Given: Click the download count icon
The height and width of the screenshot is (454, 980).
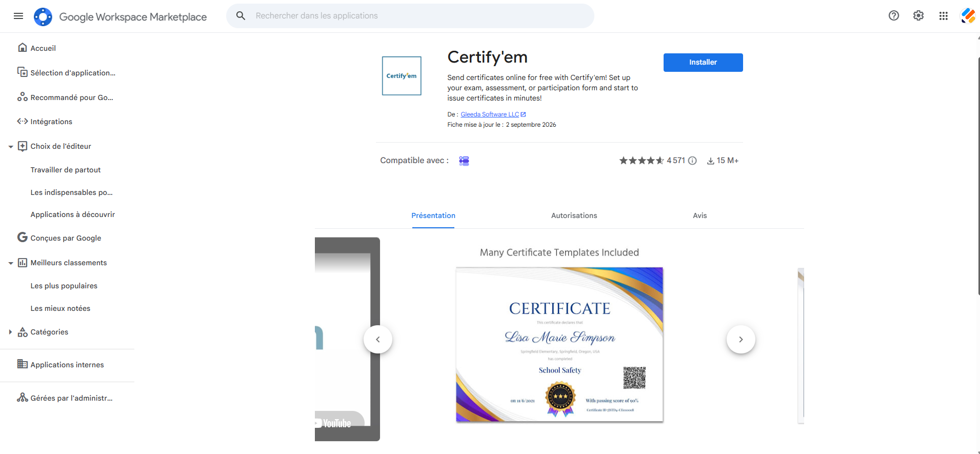Looking at the screenshot, I should pos(711,161).
